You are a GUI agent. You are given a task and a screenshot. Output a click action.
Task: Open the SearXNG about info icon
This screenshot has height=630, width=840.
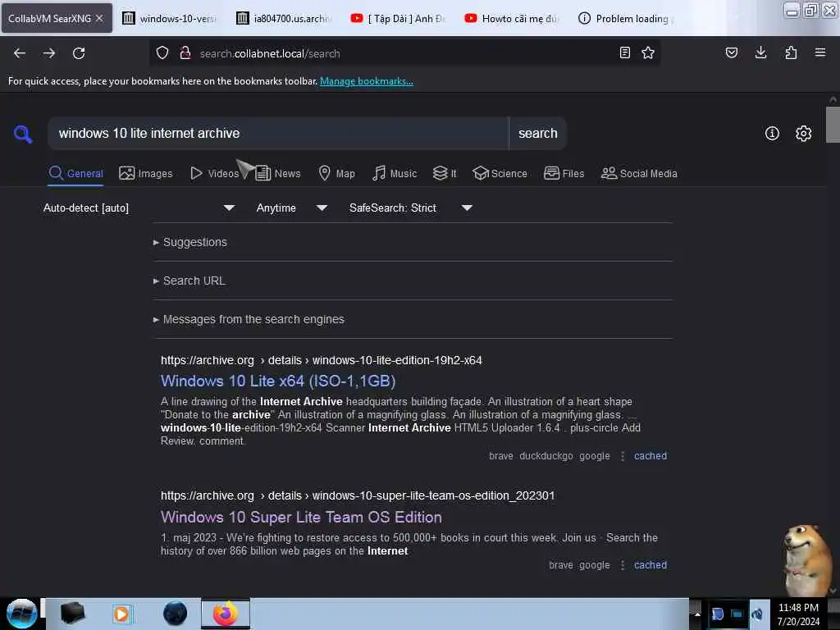click(x=772, y=134)
